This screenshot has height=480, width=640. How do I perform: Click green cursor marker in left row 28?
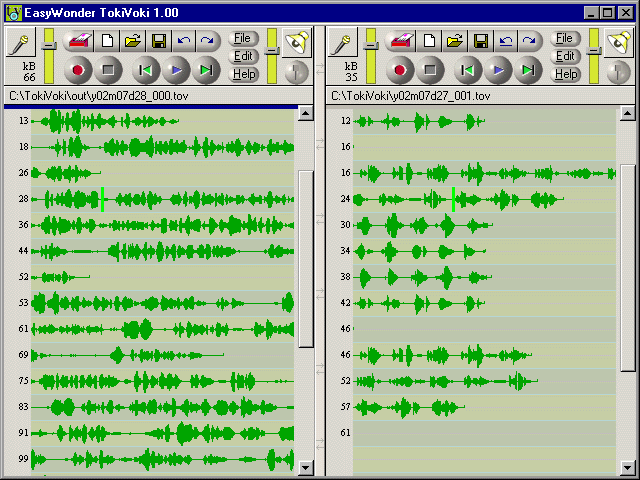coord(102,200)
